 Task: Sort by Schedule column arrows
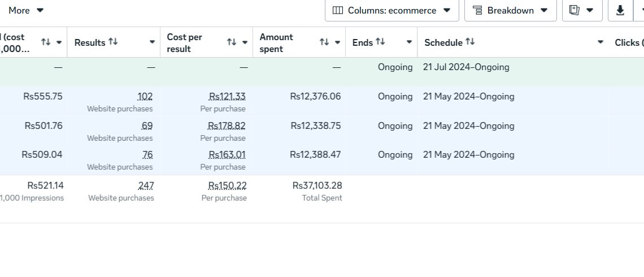[470, 42]
